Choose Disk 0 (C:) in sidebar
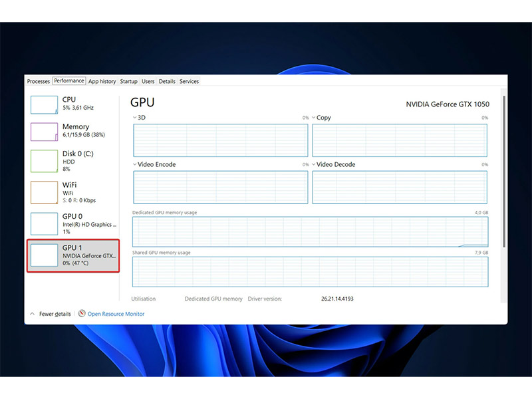Screen dimensions: 532x399 pos(73,161)
